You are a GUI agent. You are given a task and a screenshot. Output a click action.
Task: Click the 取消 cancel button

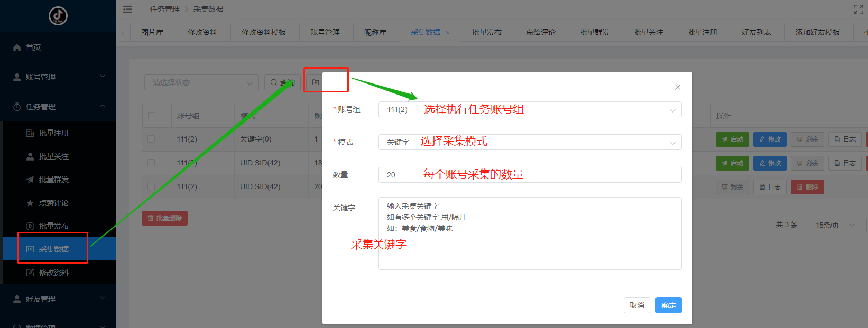[636, 305]
